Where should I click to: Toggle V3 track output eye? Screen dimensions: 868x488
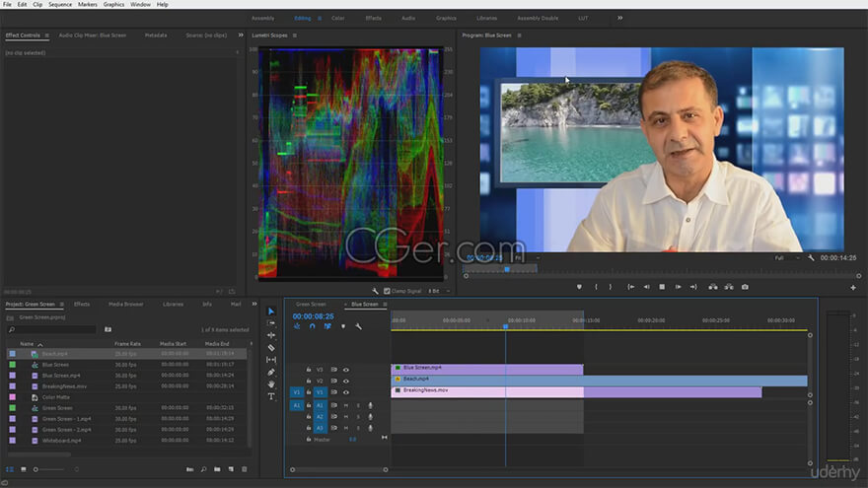346,370
